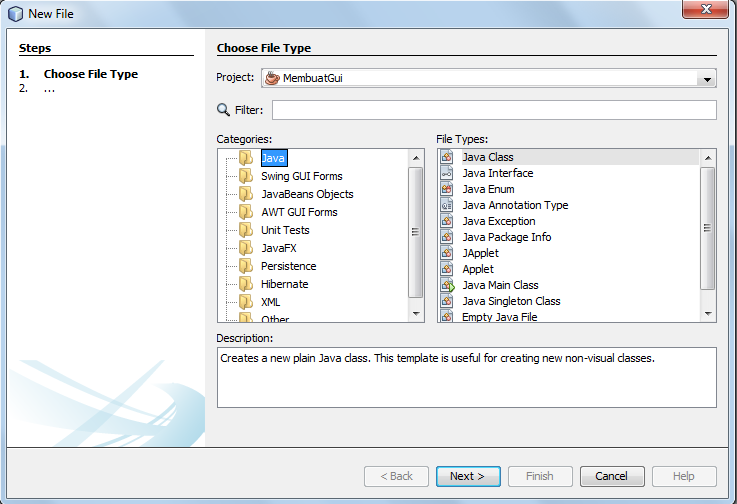Click the Cancel button
This screenshot has height=504, width=737.
coord(612,476)
